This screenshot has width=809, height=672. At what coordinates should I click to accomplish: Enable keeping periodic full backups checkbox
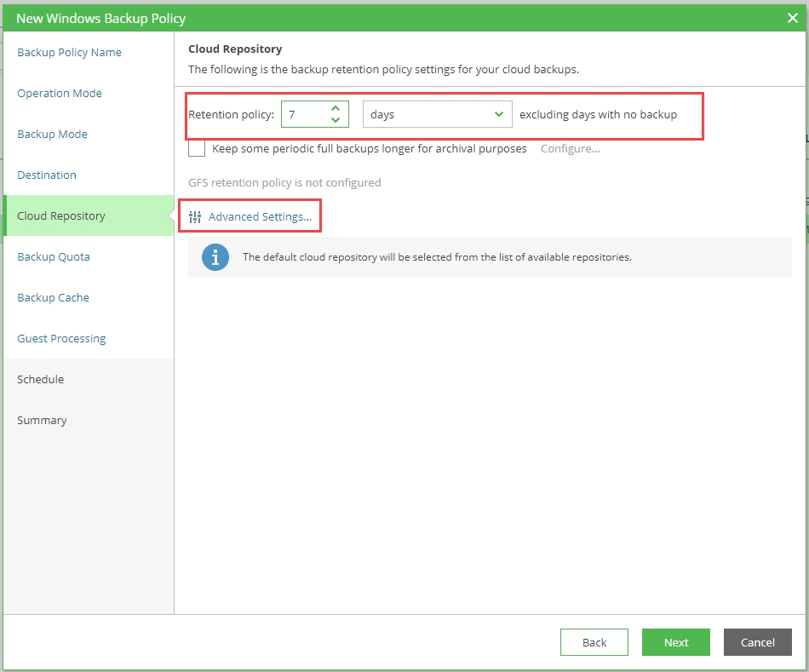click(197, 149)
